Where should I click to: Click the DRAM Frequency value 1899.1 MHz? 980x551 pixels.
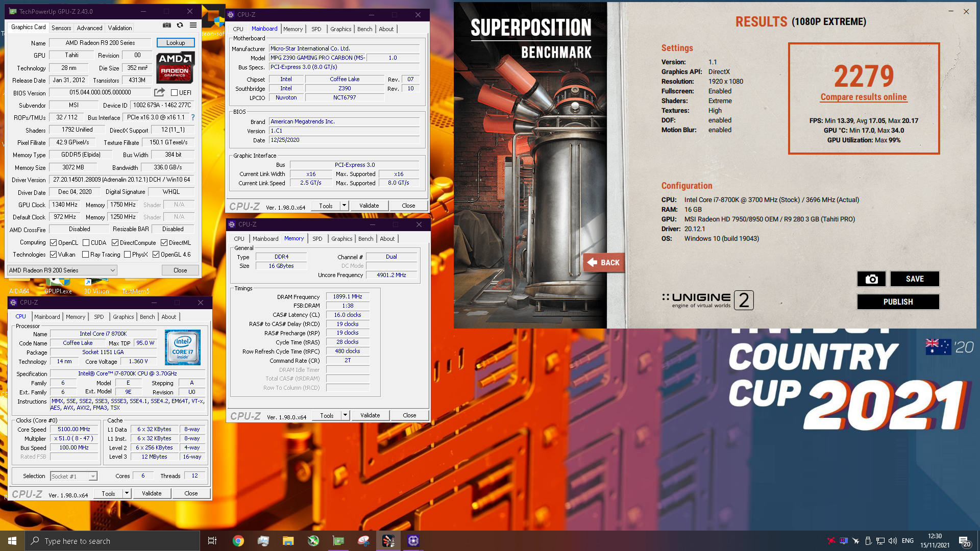(348, 296)
